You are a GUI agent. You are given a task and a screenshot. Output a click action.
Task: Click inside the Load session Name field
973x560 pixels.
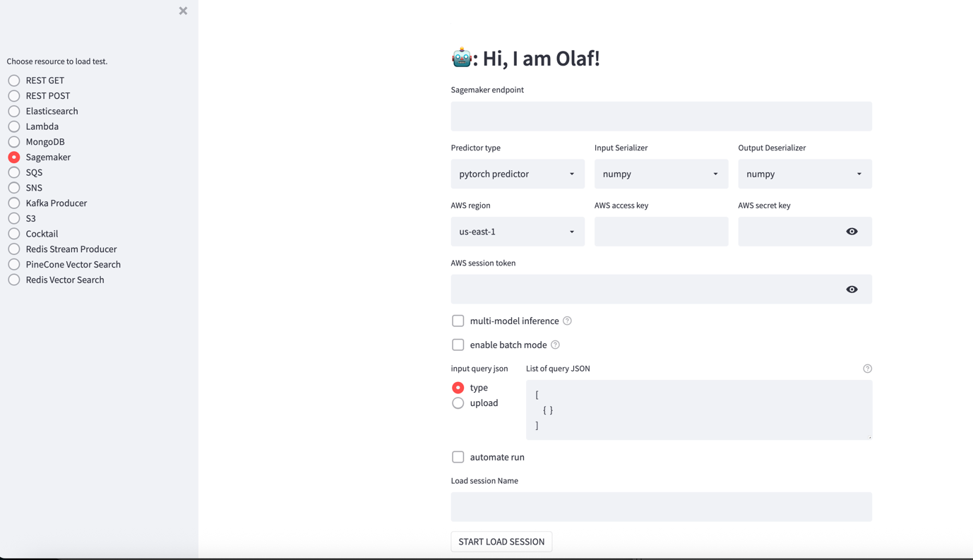click(661, 506)
